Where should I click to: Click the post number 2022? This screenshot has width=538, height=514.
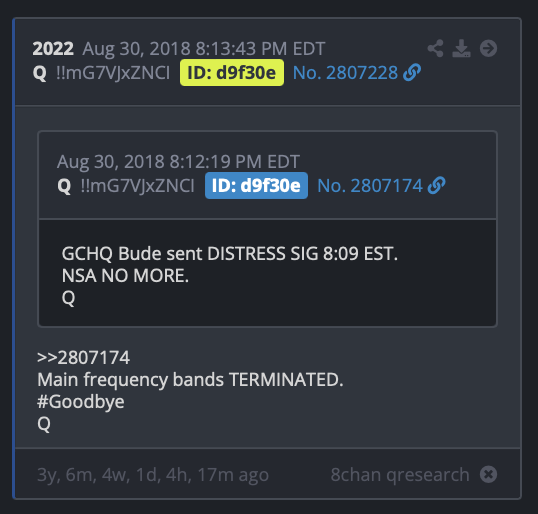(53, 49)
